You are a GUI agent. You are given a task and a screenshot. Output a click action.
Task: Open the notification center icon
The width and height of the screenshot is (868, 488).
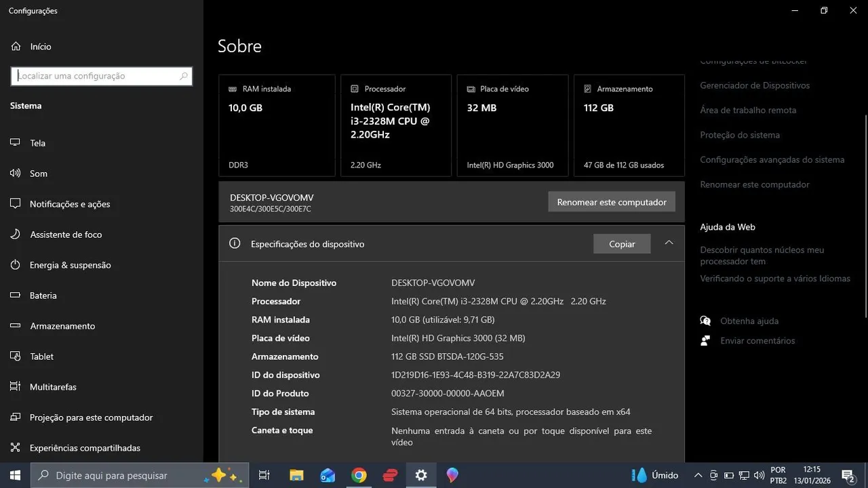tap(848, 475)
